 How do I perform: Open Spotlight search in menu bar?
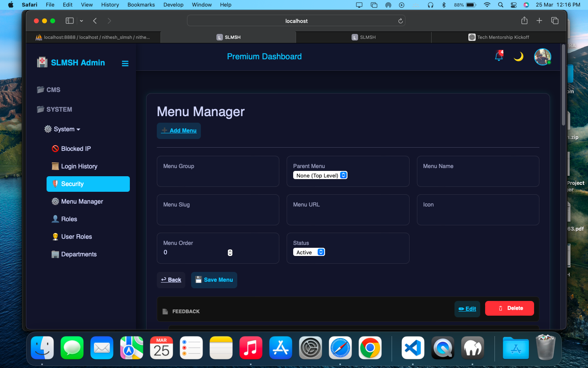[500, 5]
